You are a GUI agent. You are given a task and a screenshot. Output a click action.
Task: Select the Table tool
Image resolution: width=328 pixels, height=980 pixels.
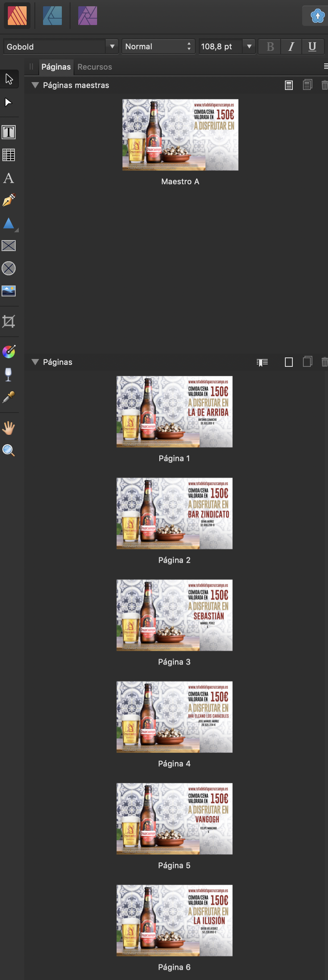click(9, 155)
